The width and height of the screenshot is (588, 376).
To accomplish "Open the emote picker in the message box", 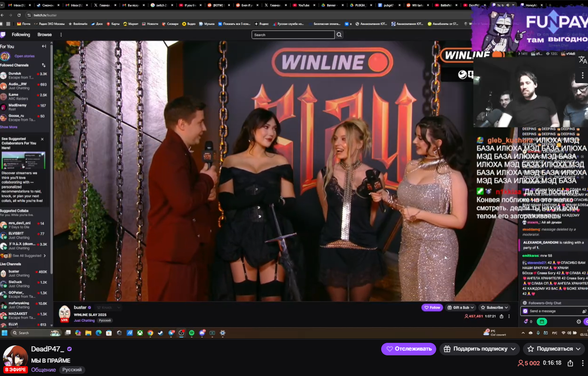I will 584,311.
